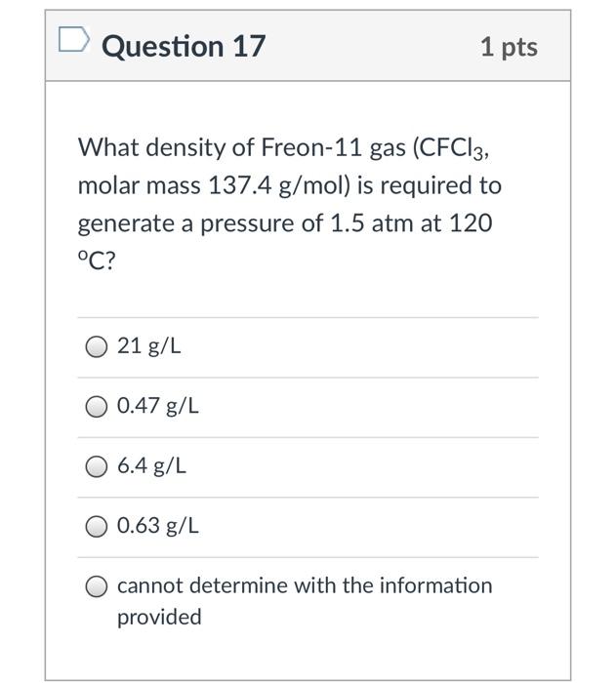This screenshot has height=683, width=616.
Task: Click the 'Question 17' heading
Action: [x=184, y=46]
